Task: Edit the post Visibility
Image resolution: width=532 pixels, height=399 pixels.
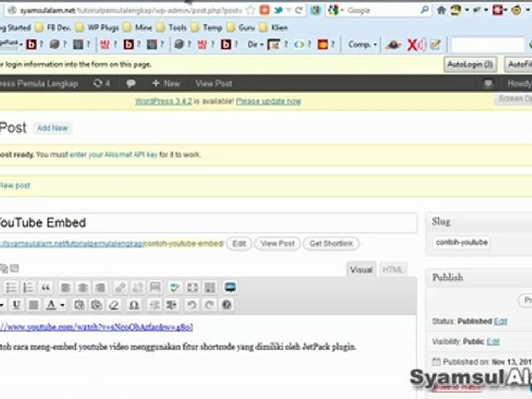Action: point(493,341)
